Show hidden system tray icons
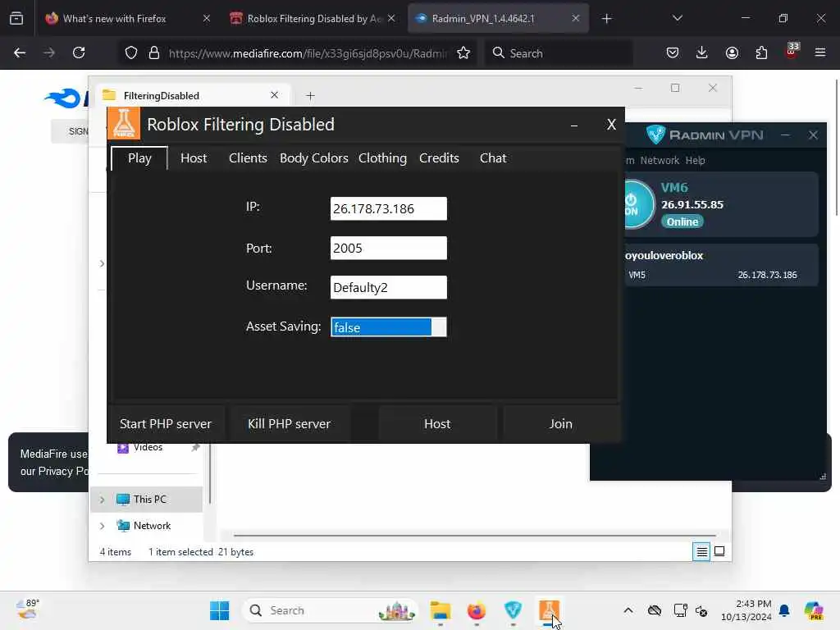The width and height of the screenshot is (840, 630). [x=628, y=610]
